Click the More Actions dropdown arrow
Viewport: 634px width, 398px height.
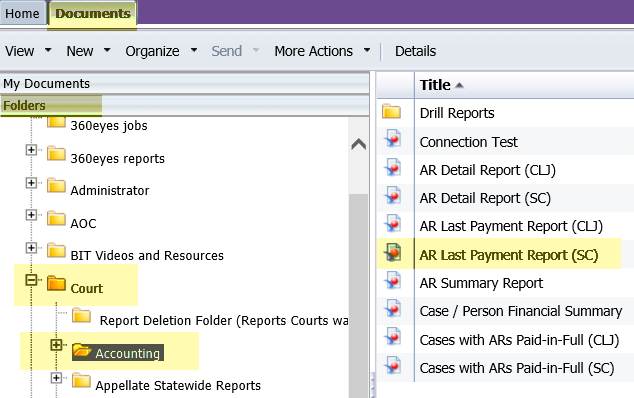click(x=367, y=51)
